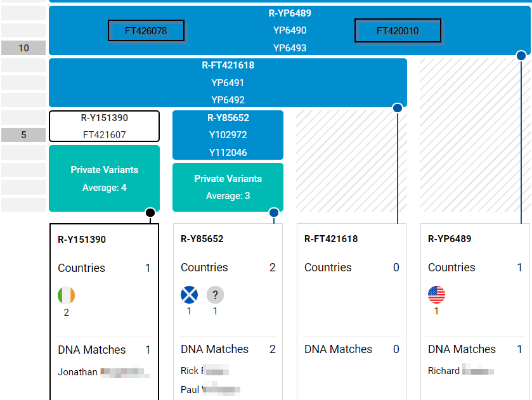Click Private Variants Average: 4 block

pyautogui.click(x=104, y=178)
